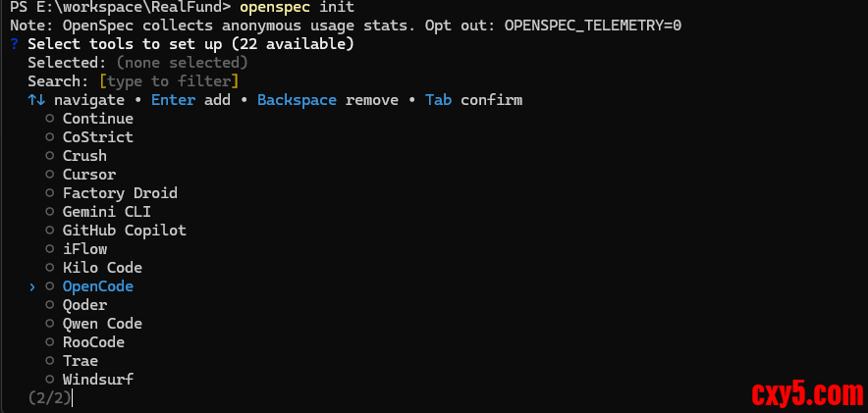The height and width of the screenshot is (413, 868).
Task: Choose Kilo Code in the list
Action: point(102,268)
